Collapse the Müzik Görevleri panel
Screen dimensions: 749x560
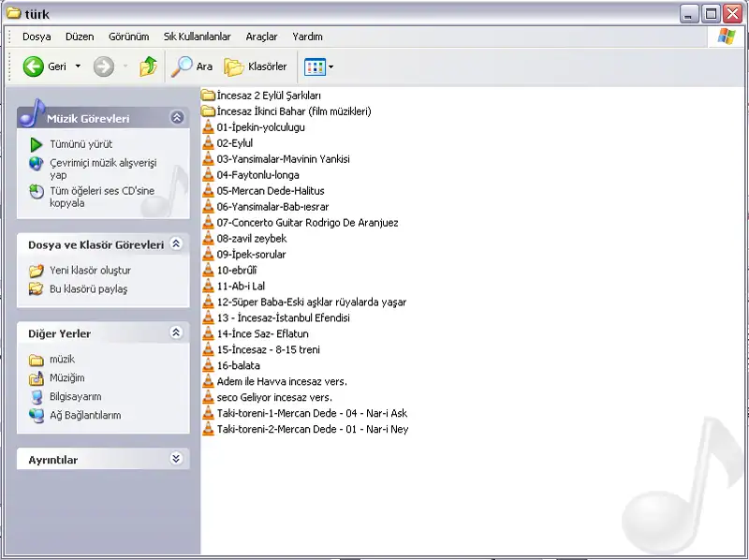(x=176, y=118)
